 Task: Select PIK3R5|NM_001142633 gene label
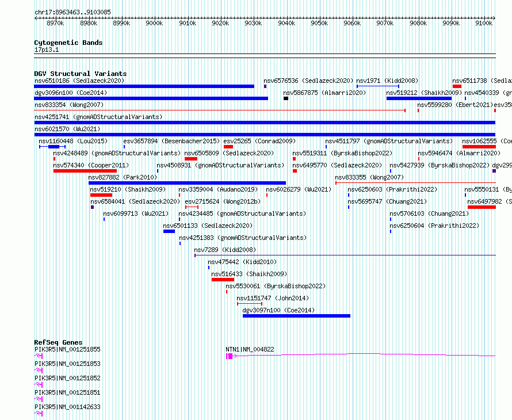coord(67,407)
